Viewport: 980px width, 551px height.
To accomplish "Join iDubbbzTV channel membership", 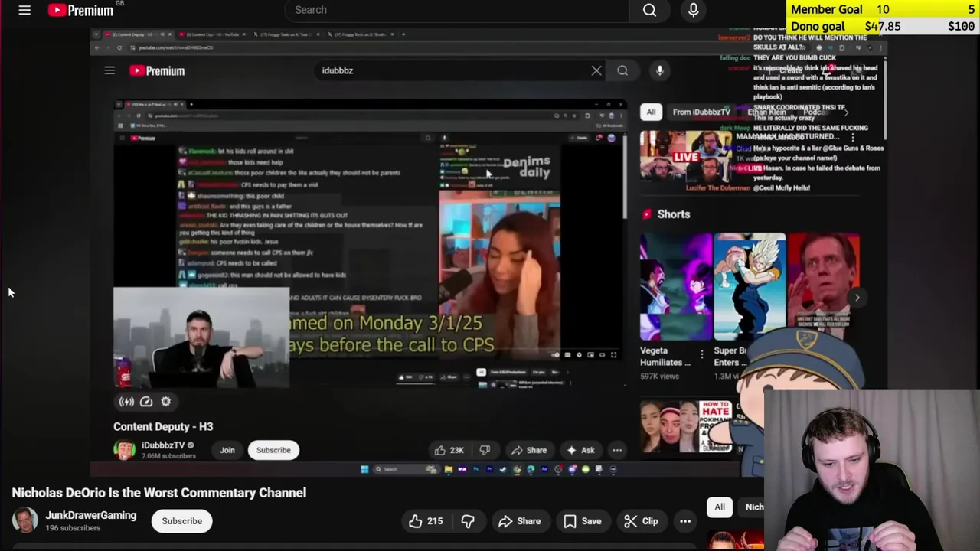I will [227, 450].
